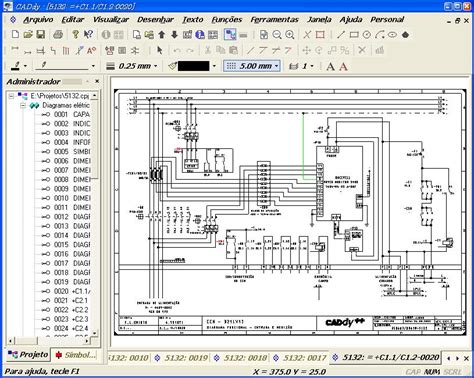Open the Funções menu
Screen dimensions: 474x378
[227, 20]
